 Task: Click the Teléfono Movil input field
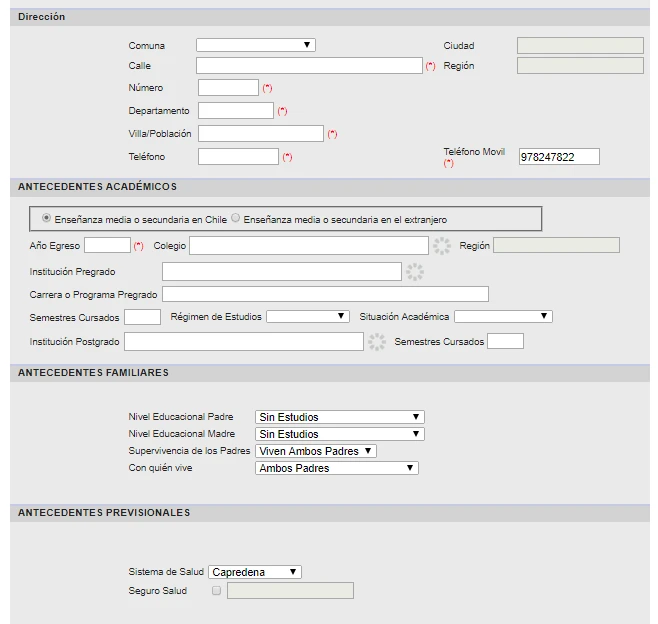pyautogui.click(x=558, y=157)
